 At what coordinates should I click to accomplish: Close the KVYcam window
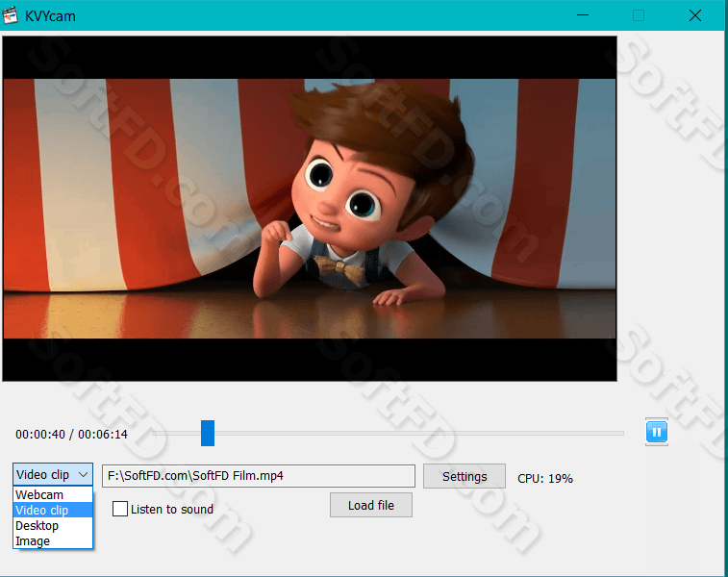click(695, 15)
